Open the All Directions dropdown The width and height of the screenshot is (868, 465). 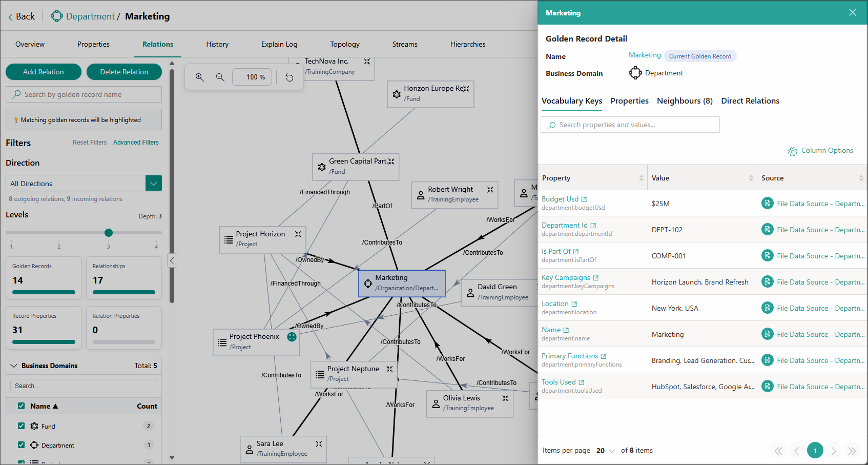154,183
